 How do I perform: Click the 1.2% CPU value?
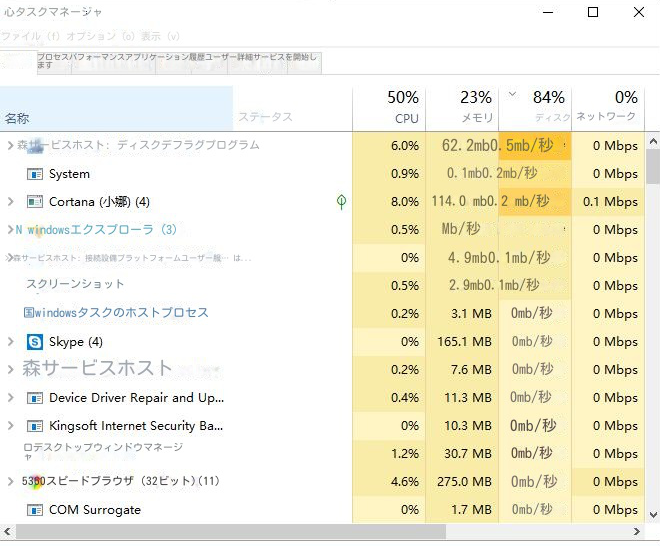405,454
